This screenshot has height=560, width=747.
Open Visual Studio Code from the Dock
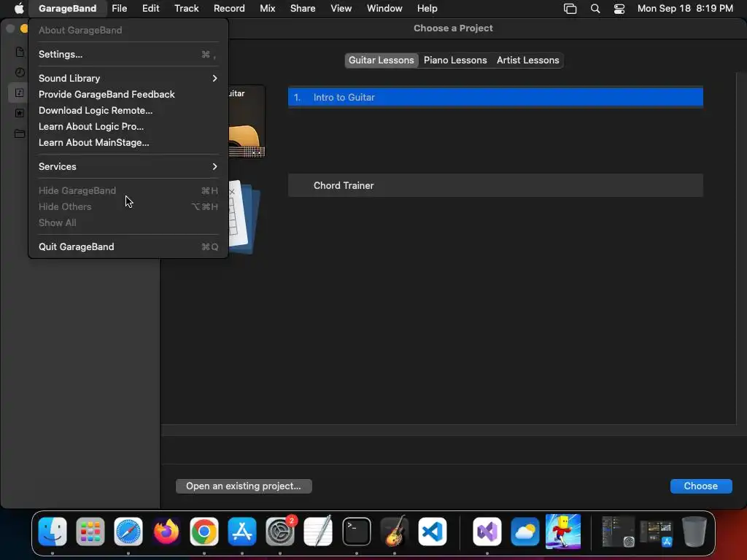pyautogui.click(x=433, y=531)
